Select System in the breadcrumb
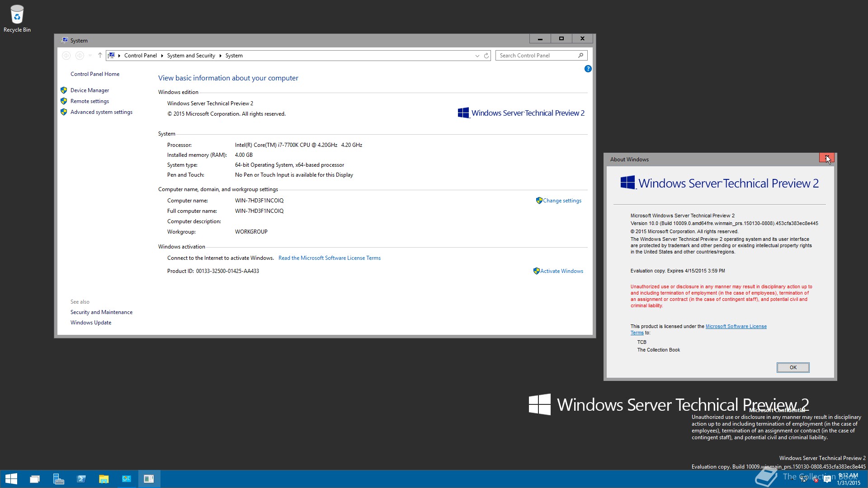The image size is (868, 488). 234,56
